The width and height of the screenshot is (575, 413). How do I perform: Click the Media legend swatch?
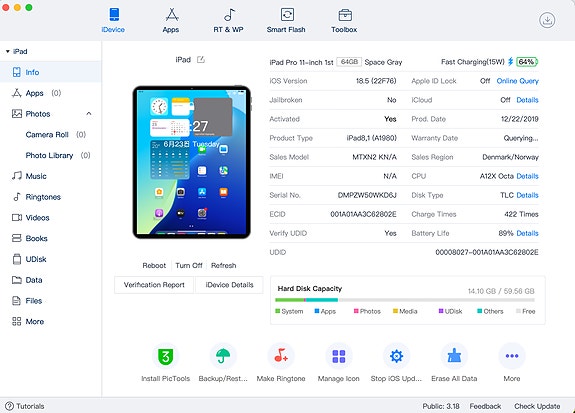(x=395, y=311)
